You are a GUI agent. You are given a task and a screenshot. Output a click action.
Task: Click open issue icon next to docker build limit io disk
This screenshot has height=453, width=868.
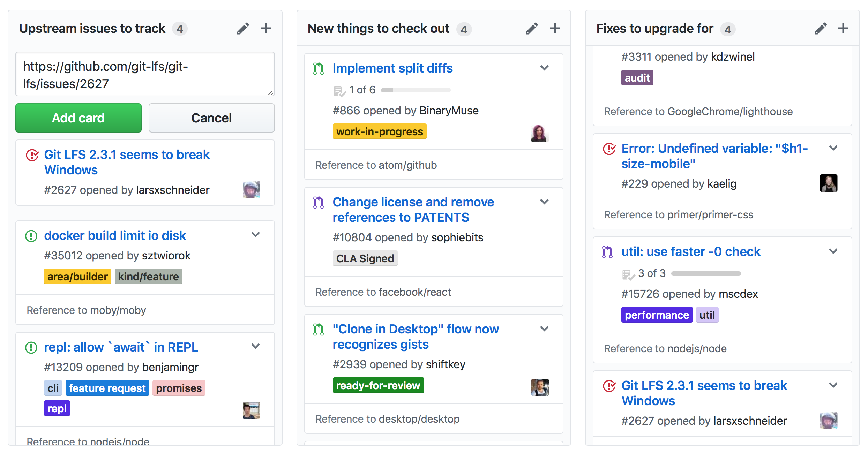pyautogui.click(x=31, y=236)
